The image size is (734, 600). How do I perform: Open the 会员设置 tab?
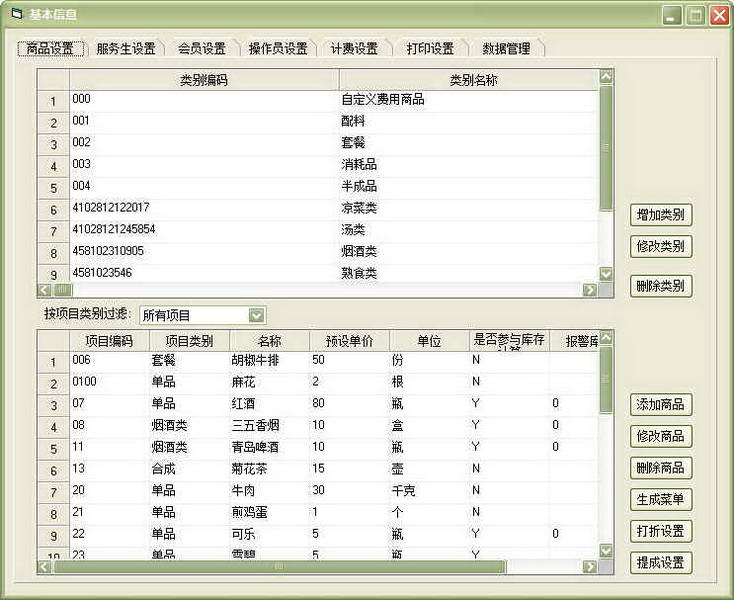(201, 48)
